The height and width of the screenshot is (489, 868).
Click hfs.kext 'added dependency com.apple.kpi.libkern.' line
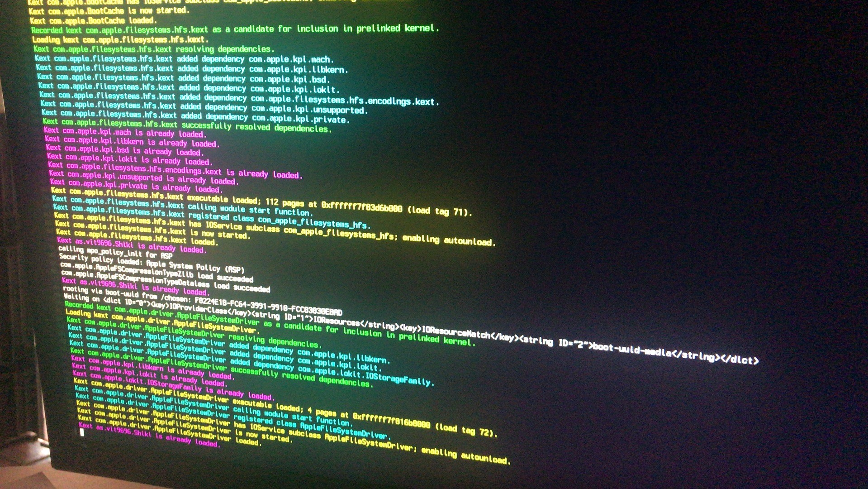(192, 69)
